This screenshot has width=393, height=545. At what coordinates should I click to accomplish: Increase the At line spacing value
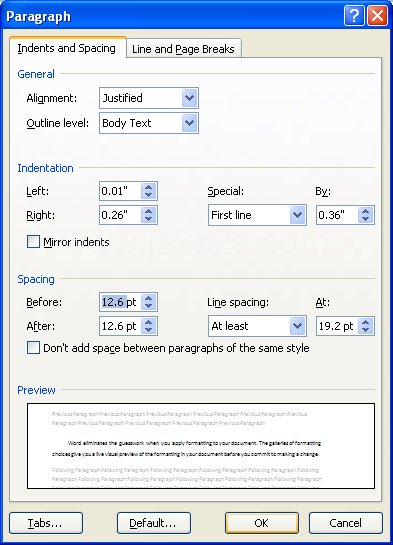(x=366, y=322)
